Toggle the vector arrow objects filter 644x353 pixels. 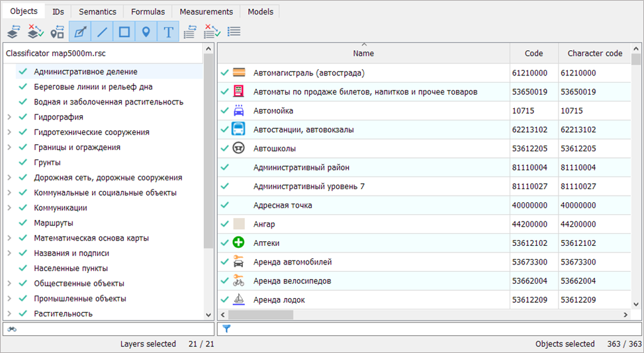point(80,32)
